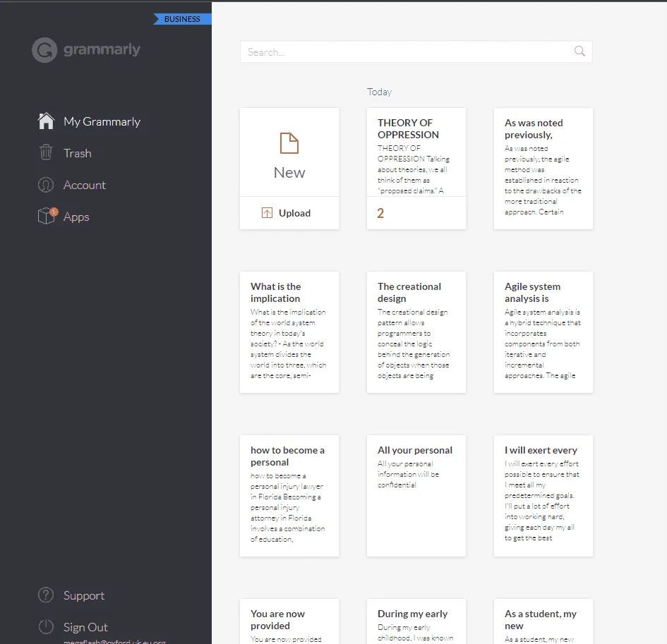The image size is (667, 644).
Task: Open the 'As was noted previously' document
Action: [543, 169]
